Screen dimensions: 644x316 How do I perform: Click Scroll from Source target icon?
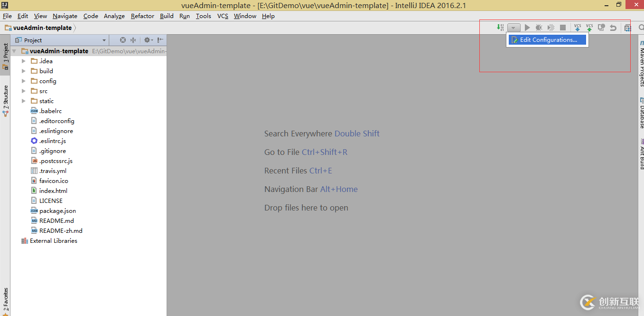[x=123, y=40]
